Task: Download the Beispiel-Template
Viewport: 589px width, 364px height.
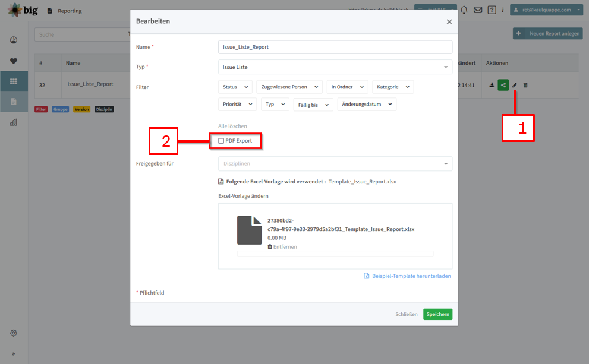Action: [x=407, y=276]
